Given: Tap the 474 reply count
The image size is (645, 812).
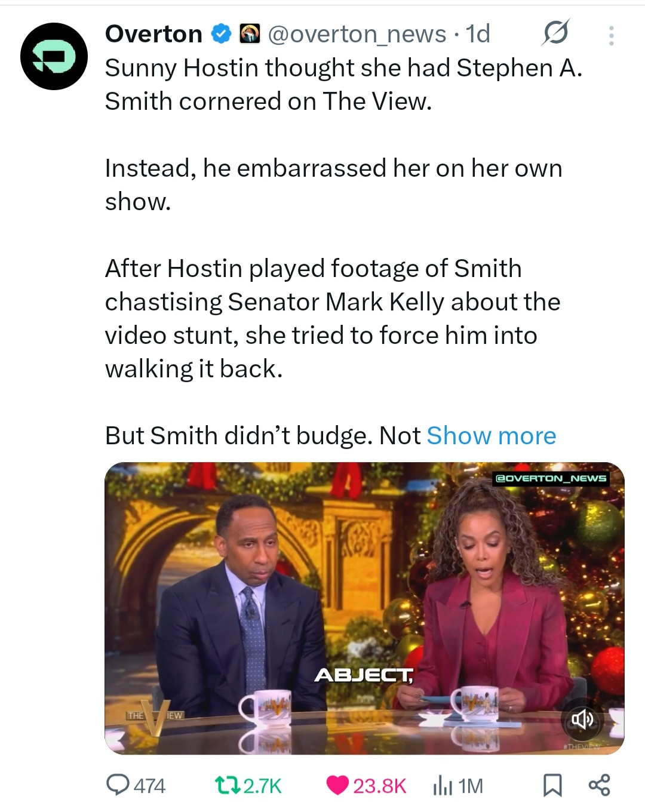Looking at the screenshot, I should pyautogui.click(x=149, y=786).
